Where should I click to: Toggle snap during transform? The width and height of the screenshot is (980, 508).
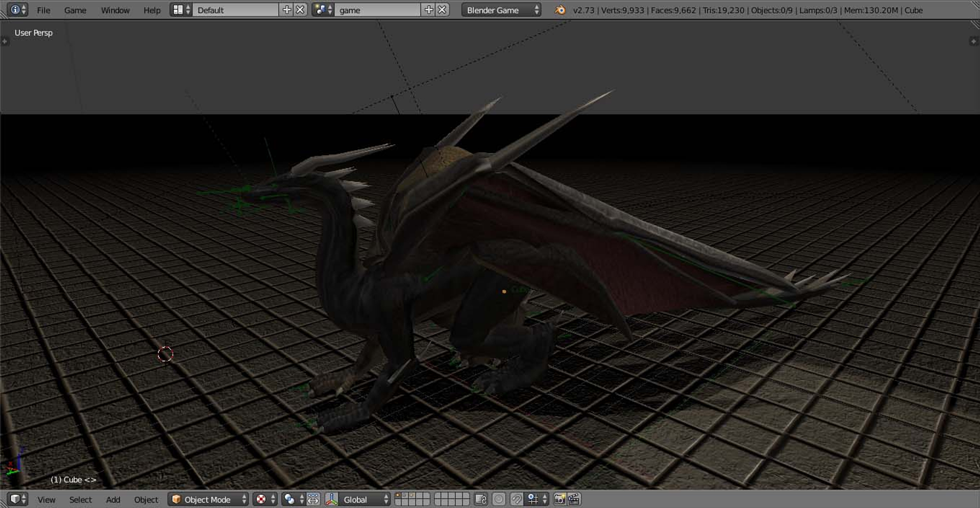click(517, 499)
